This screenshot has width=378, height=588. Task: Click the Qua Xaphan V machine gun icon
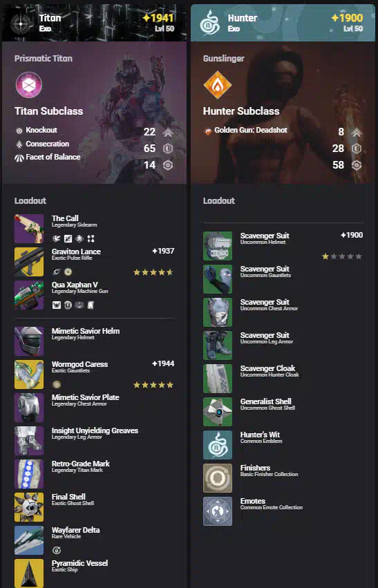(29, 295)
